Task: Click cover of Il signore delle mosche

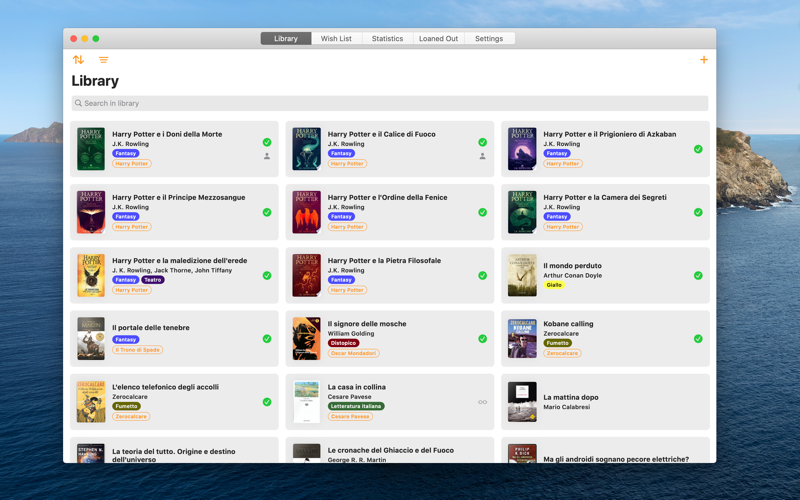Action: (307, 339)
